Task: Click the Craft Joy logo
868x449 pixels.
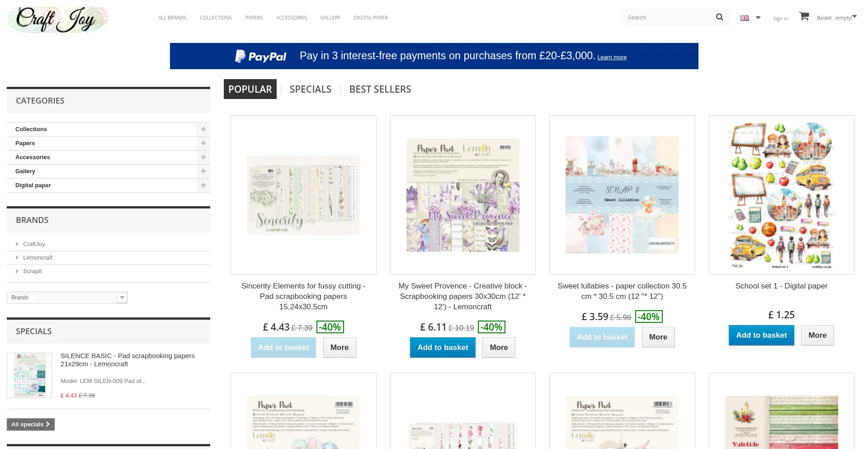Action: coord(57,19)
